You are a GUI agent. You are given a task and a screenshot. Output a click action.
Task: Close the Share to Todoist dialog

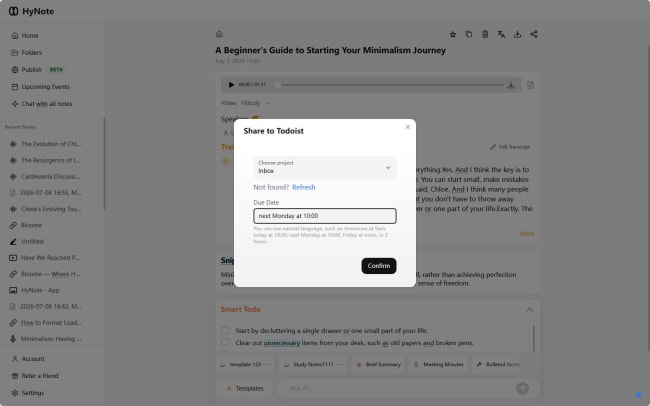tap(407, 127)
